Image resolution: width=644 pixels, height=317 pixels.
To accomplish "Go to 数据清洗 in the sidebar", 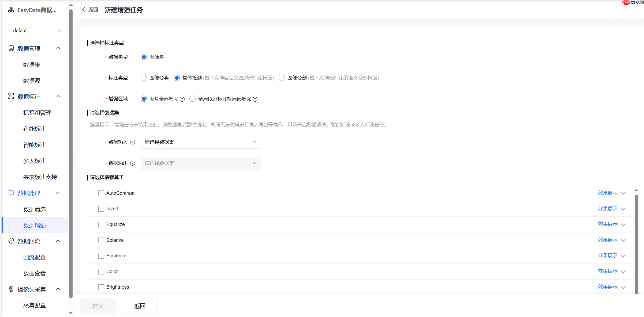I will 34,209.
